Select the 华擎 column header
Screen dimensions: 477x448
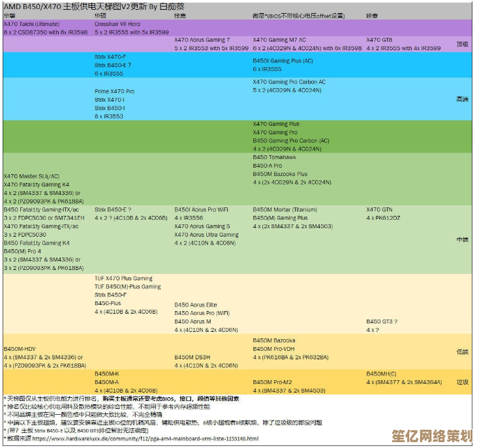(10, 15)
